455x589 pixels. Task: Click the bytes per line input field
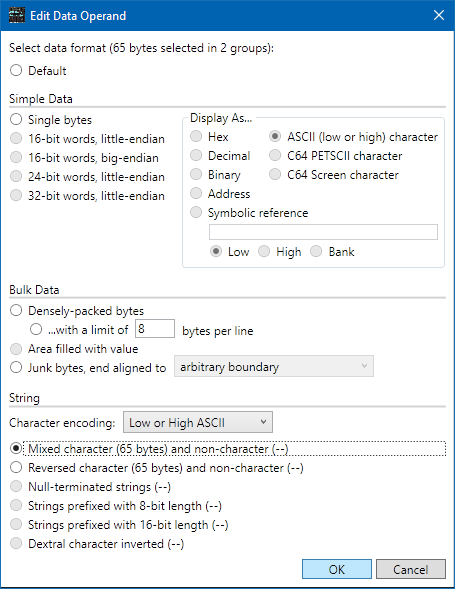[155, 329]
